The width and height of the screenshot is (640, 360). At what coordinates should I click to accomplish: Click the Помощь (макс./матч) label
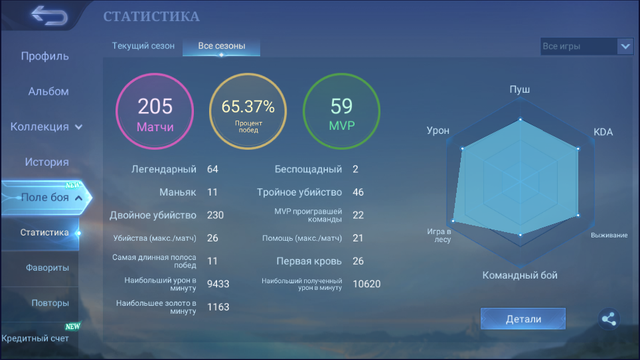[302, 238]
